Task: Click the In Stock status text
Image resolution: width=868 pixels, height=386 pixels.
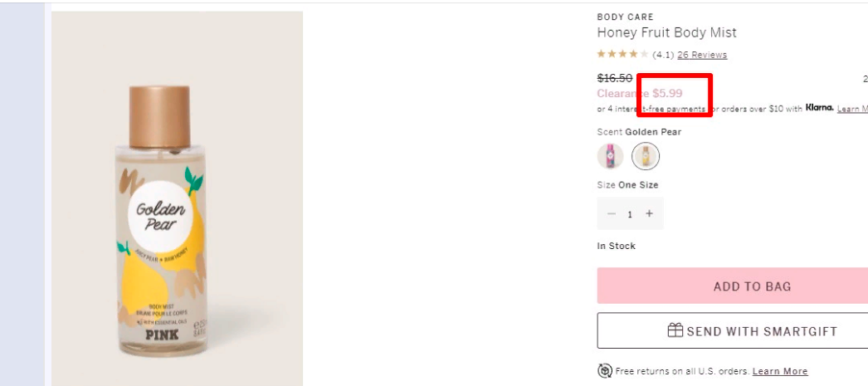Action: pyautogui.click(x=616, y=246)
